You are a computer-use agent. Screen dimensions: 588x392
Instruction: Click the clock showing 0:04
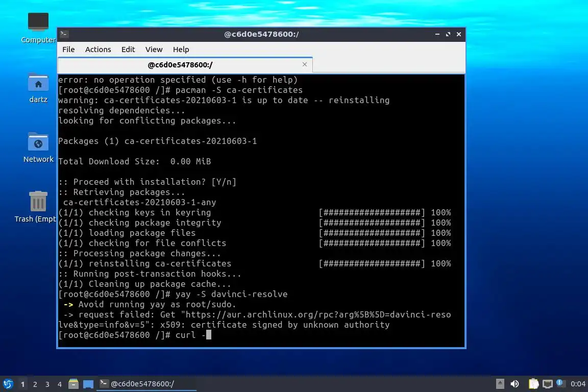point(578,384)
